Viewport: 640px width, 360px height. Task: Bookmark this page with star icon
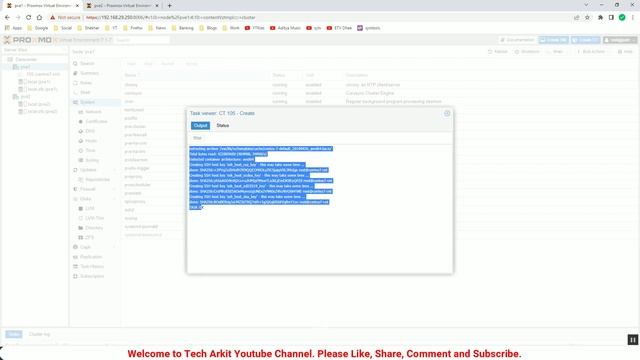pyautogui.click(x=587, y=18)
